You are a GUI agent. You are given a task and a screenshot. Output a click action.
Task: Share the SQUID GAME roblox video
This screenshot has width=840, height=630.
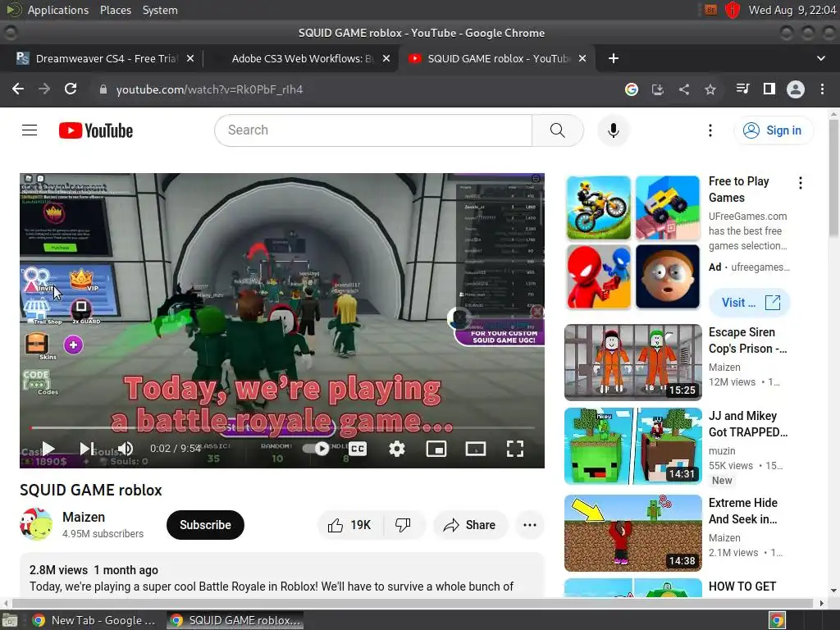pos(469,525)
